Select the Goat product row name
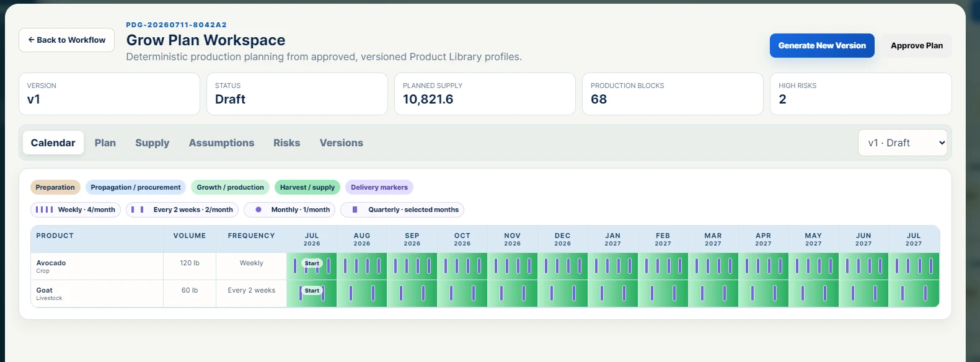The height and width of the screenshot is (362, 980). pyautogui.click(x=45, y=290)
